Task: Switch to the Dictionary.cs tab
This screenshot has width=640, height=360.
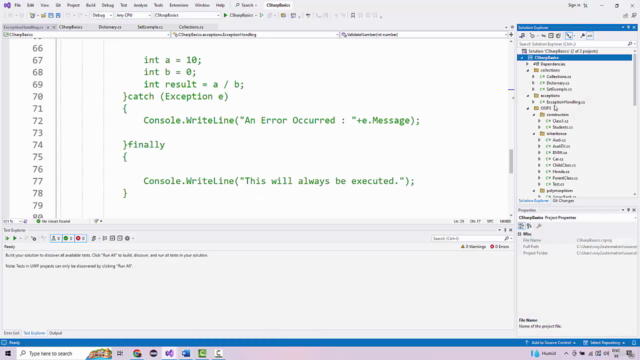Action: [110, 27]
